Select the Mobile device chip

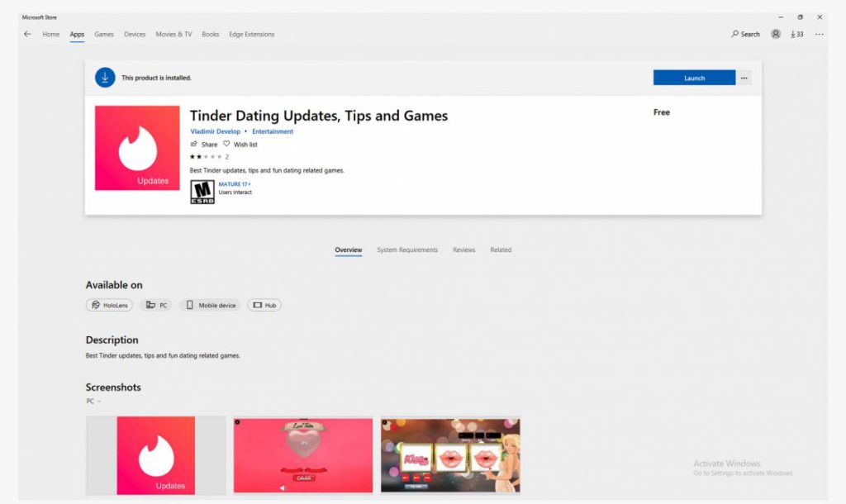211,305
